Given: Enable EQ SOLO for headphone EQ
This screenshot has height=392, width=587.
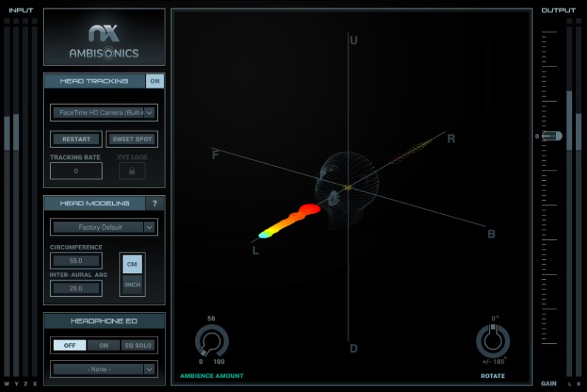Looking at the screenshot, I should pos(138,345).
